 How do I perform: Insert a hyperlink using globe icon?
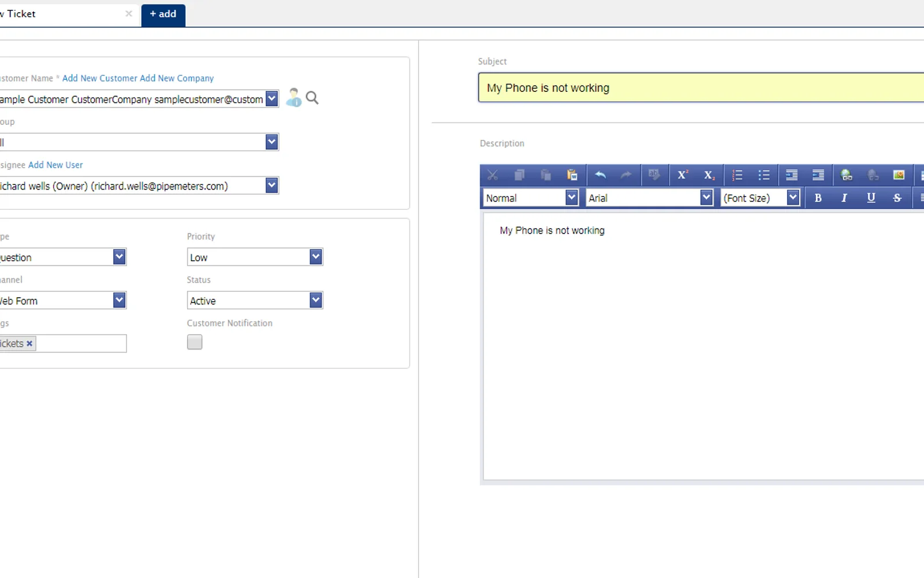(847, 175)
